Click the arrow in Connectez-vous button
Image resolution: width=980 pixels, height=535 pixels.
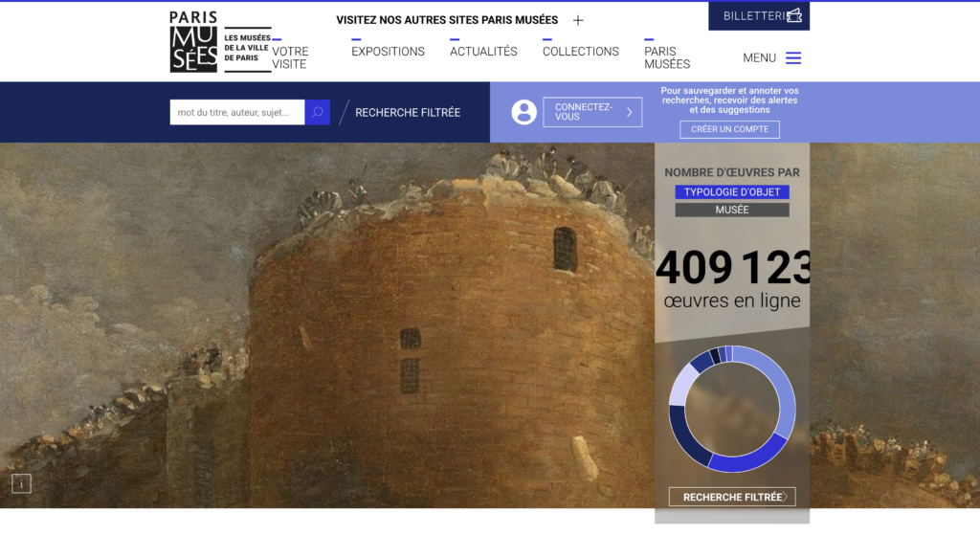click(629, 112)
